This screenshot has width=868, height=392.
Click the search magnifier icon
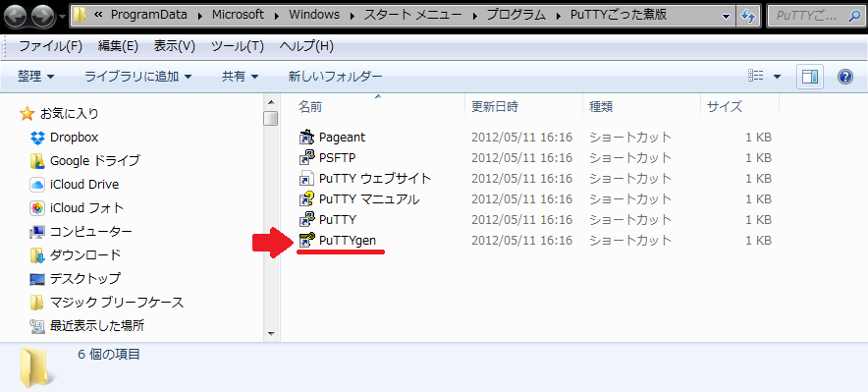[x=854, y=16]
